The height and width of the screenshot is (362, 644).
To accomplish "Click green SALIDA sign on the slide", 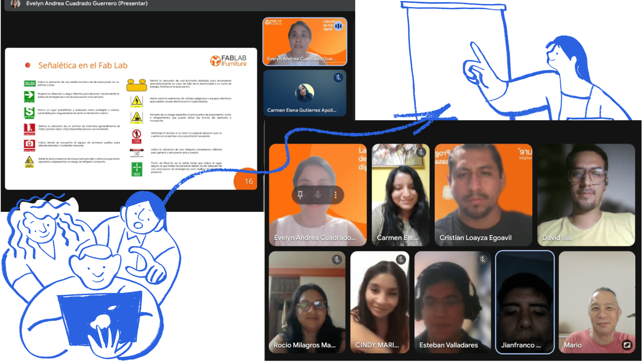I will click(30, 83).
